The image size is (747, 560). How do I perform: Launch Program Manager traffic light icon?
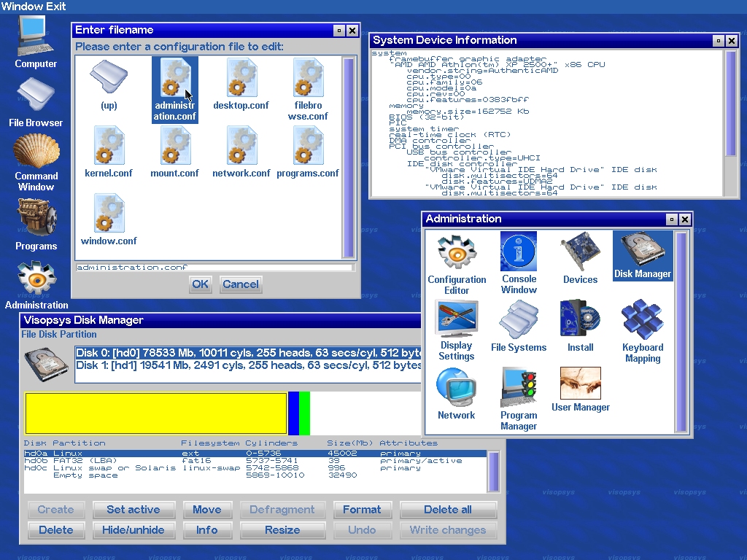coord(519,399)
